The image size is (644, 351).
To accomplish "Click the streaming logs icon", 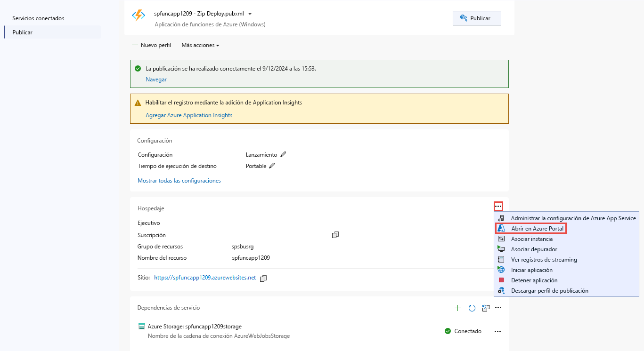I will point(501,259).
